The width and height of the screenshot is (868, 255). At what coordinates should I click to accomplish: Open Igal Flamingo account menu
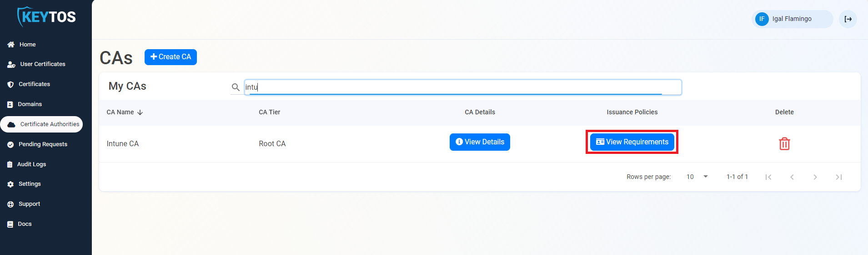pyautogui.click(x=792, y=19)
